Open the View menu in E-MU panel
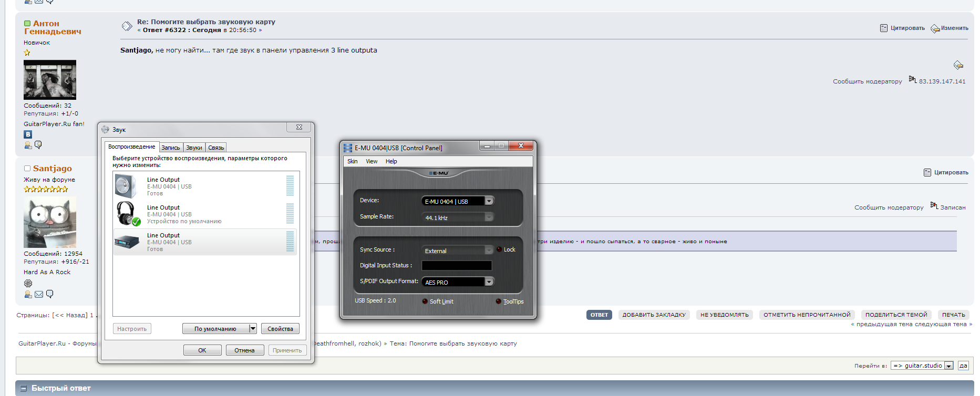 pos(372,161)
